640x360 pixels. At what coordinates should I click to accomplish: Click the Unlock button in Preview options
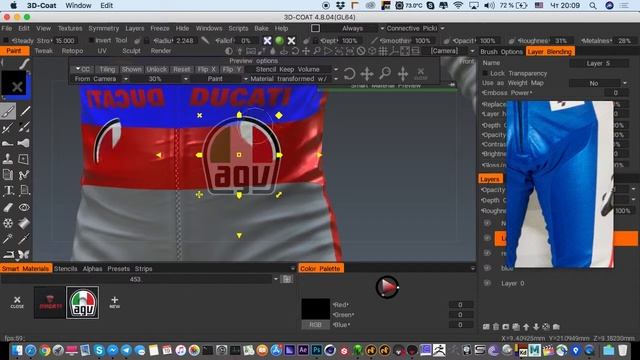pos(157,69)
